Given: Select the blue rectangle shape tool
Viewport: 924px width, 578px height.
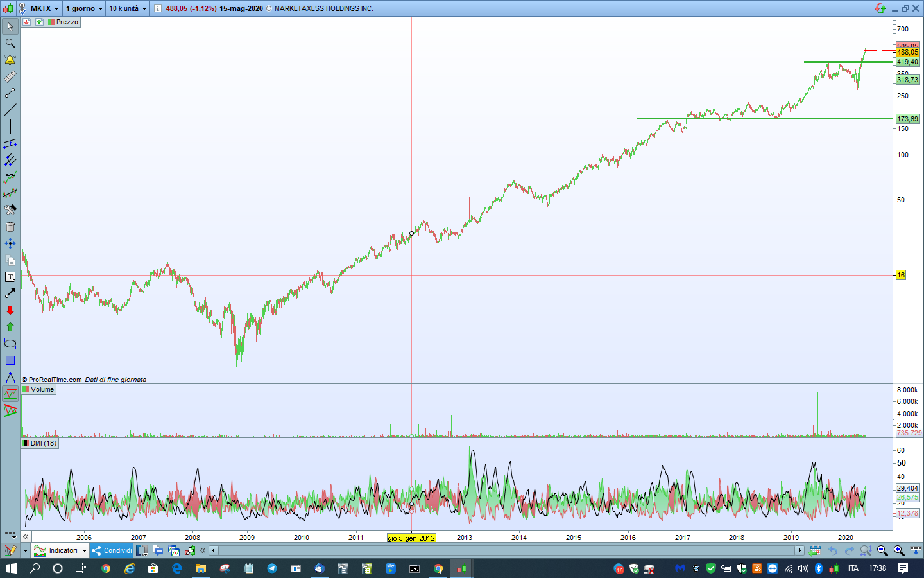Looking at the screenshot, I should pos(10,360).
